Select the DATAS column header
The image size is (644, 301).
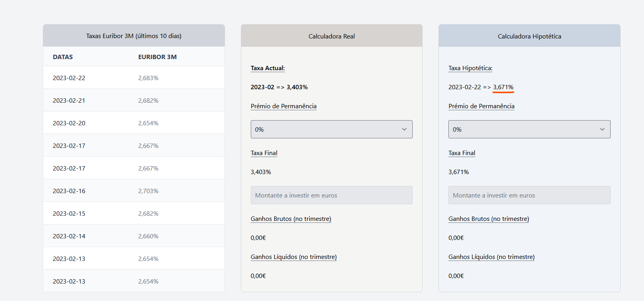point(63,57)
